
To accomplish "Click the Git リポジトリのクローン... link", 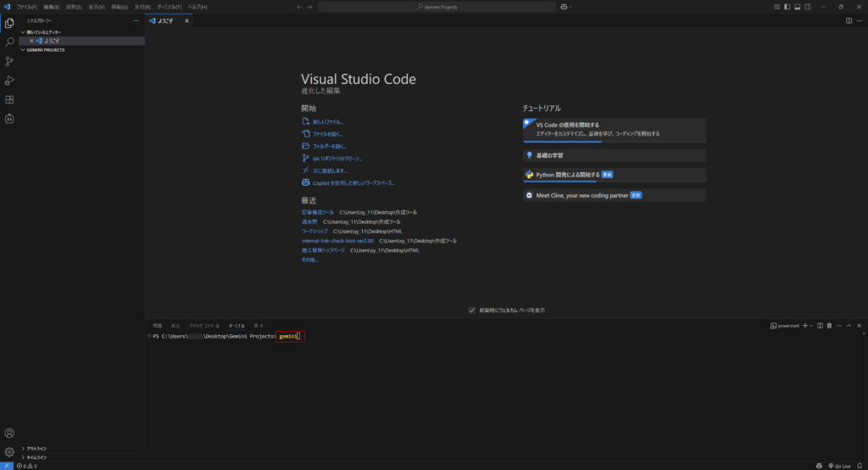I will click(337, 158).
